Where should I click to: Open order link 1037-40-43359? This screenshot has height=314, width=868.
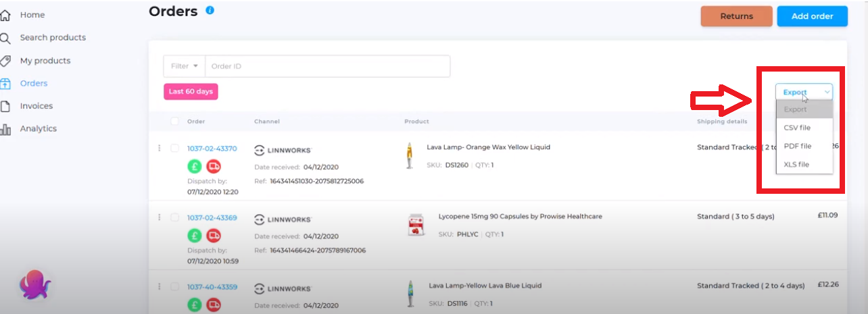tap(212, 286)
